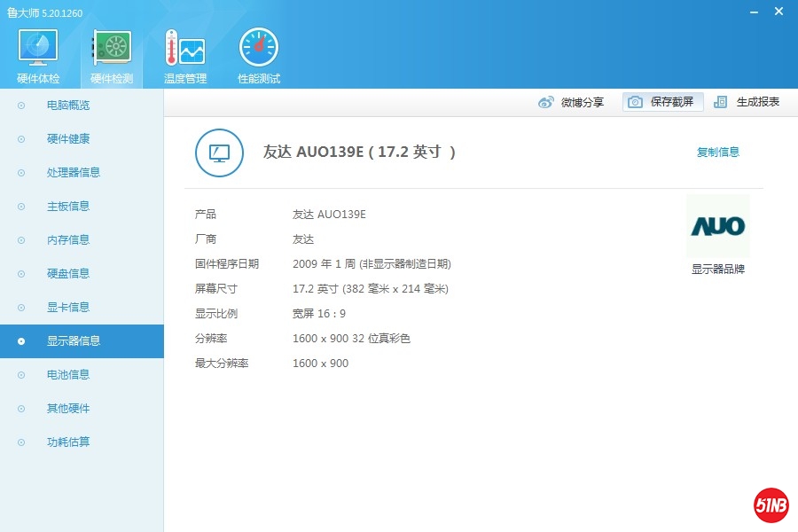Open 显卡信息 in the sidebar
Viewport: 798px width, 532px height.
pyautogui.click(x=68, y=308)
